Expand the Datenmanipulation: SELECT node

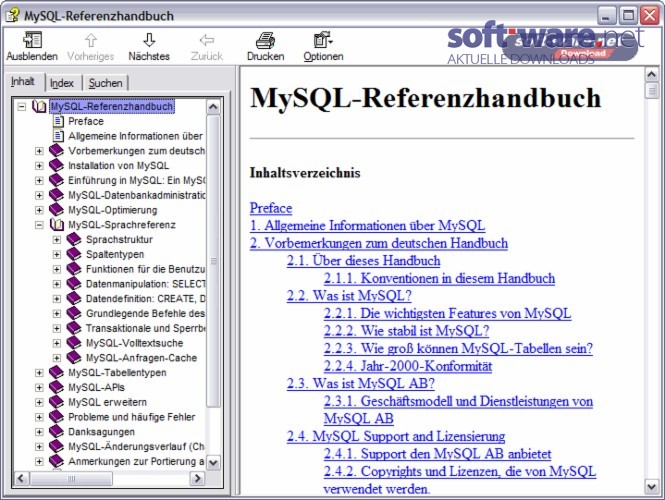pos(56,284)
